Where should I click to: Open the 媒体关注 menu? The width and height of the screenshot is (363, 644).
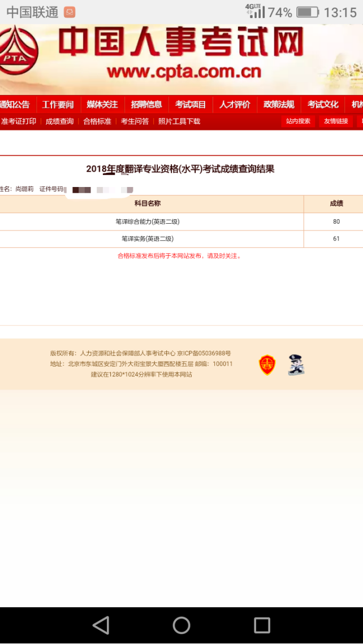[x=102, y=105]
